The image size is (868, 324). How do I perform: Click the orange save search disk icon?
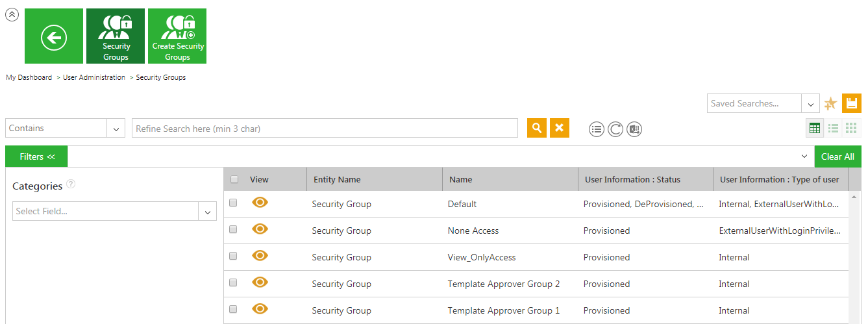852,103
